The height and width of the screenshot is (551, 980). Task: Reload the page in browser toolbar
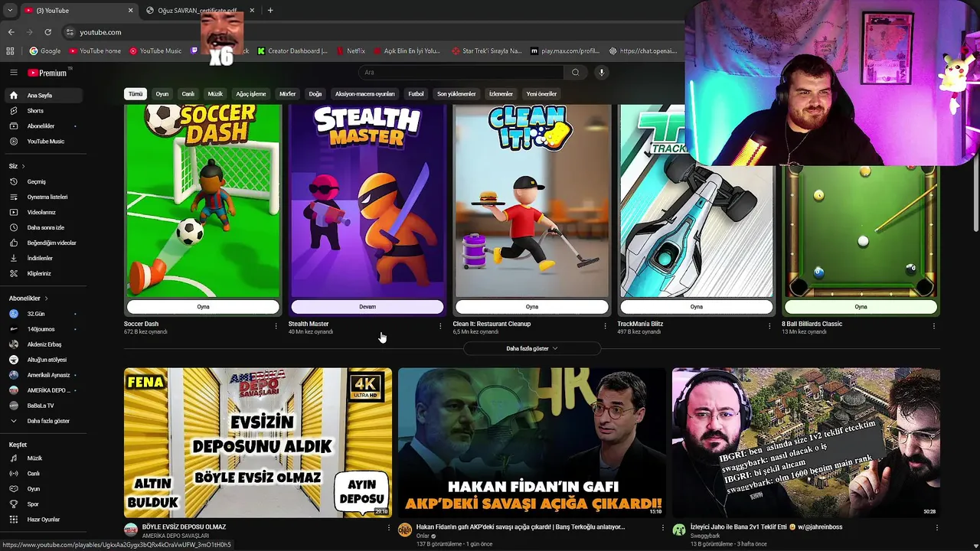[47, 32]
